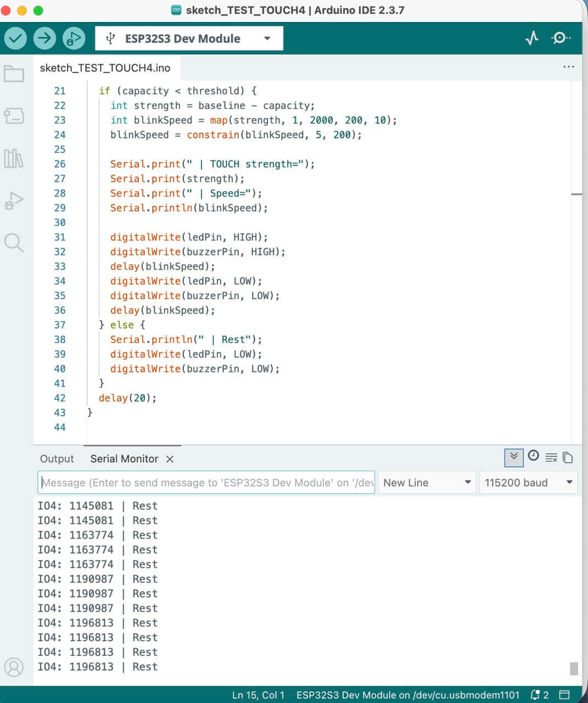Toggle autoscroll in Serial Monitor
The width and height of the screenshot is (588, 703).
(x=514, y=457)
